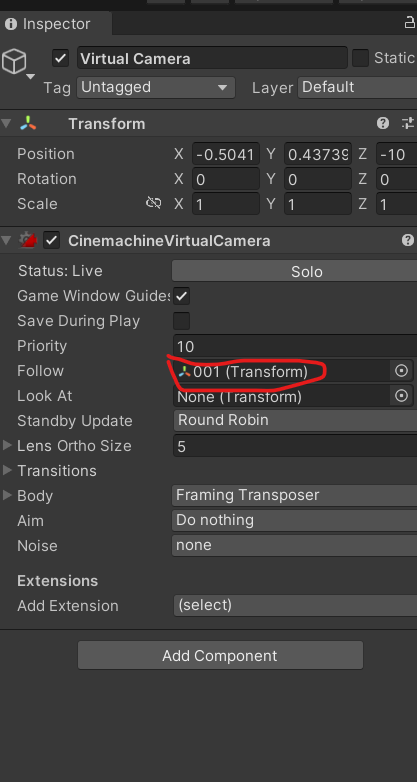The height and width of the screenshot is (782, 417).
Task: Toggle the Scale constrained proportions link icon
Action: tap(154, 203)
